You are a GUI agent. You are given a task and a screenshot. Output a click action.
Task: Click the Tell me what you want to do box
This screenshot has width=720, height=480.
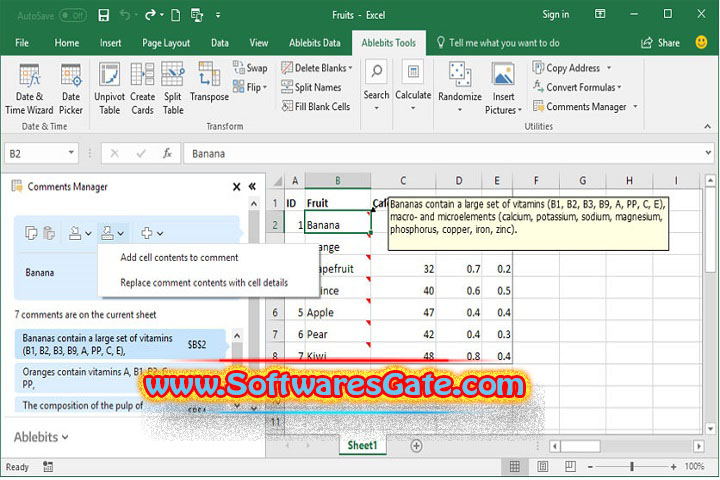(x=498, y=43)
